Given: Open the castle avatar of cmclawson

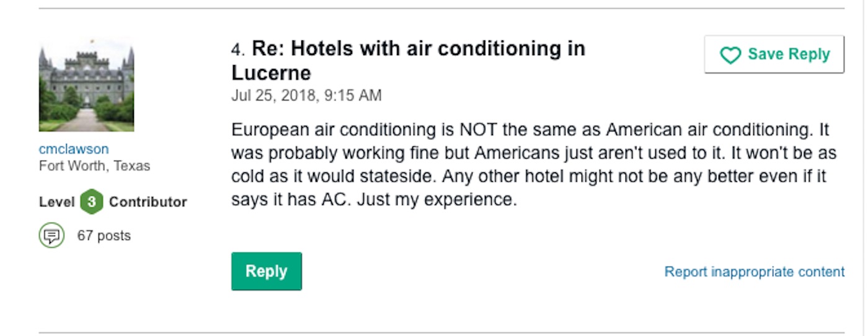Looking at the screenshot, I should click(x=86, y=84).
